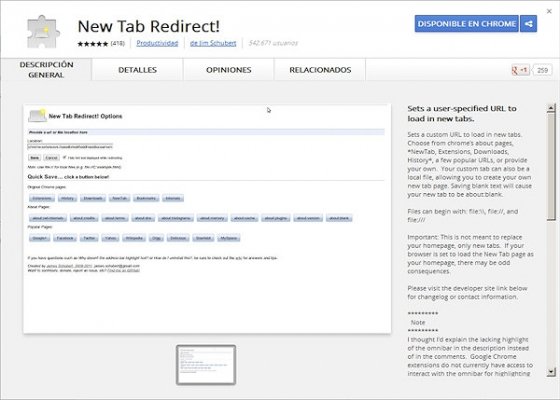Go to the RELACIONADOS tab
560x400 pixels.
(x=320, y=70)
